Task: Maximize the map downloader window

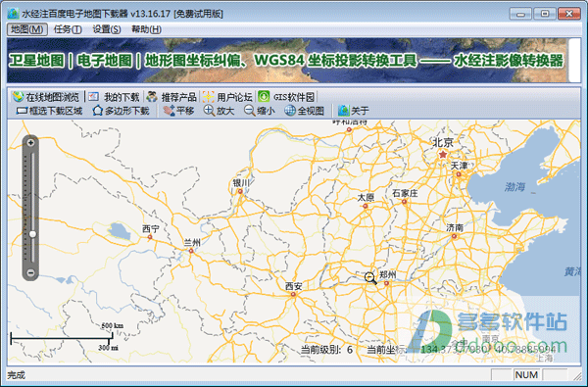Action: click(545, 14)
